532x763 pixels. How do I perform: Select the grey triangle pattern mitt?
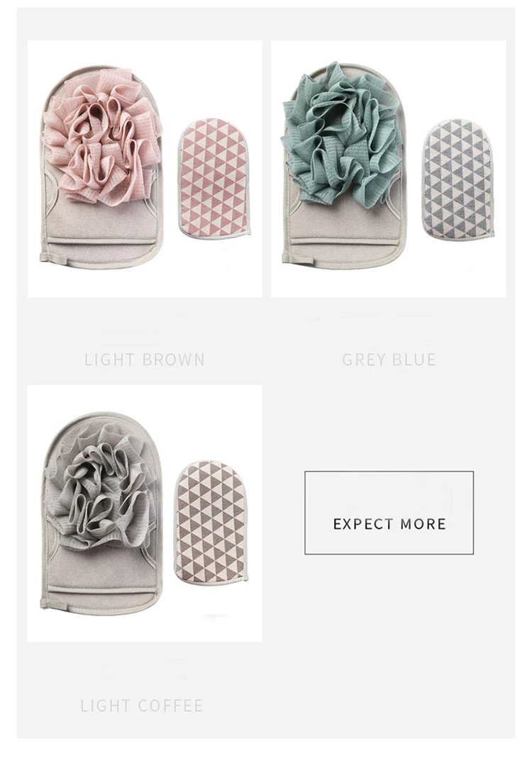458,179
